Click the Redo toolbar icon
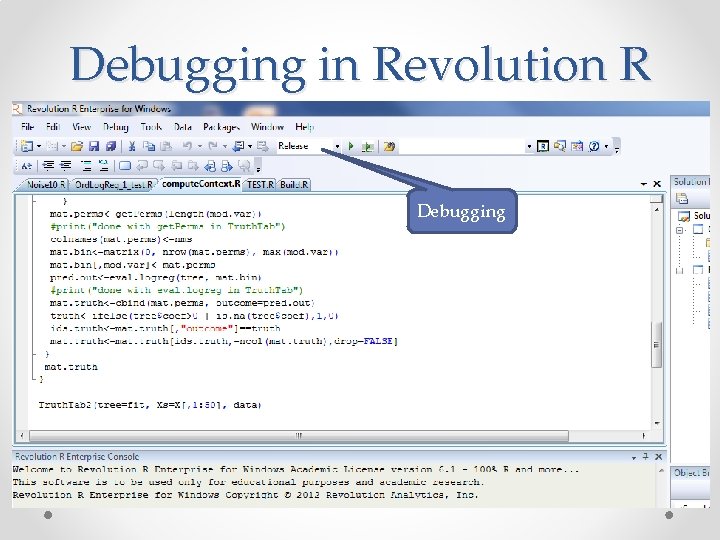Image resolution: width=720 pixels, height=540 pixels. coord(213,146)
